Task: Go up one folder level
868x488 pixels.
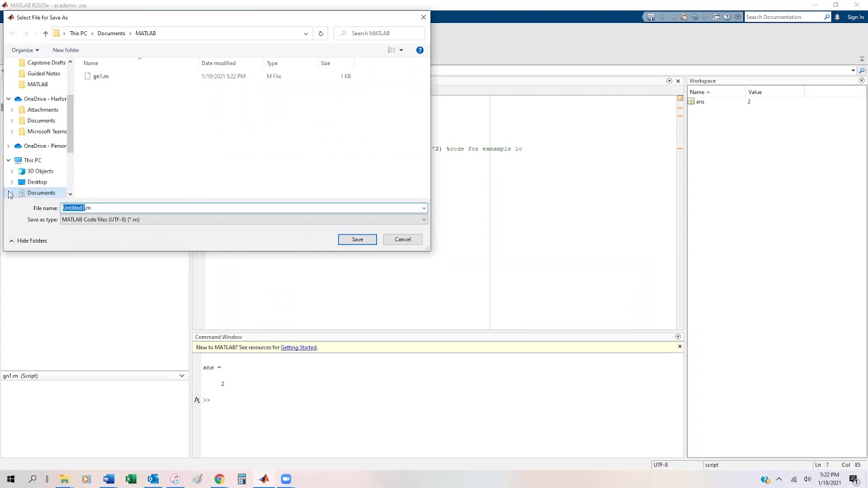Action: (45, 33)
